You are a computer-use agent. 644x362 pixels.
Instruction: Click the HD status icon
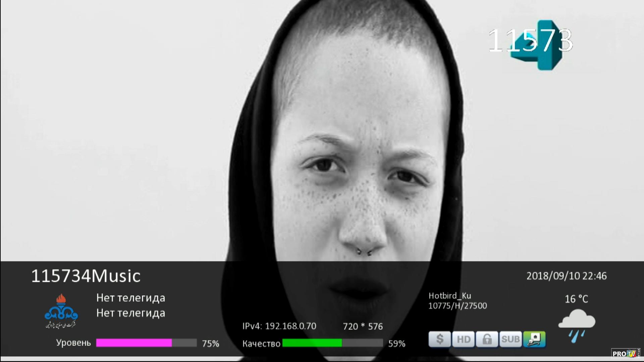(x=463, y=340)
